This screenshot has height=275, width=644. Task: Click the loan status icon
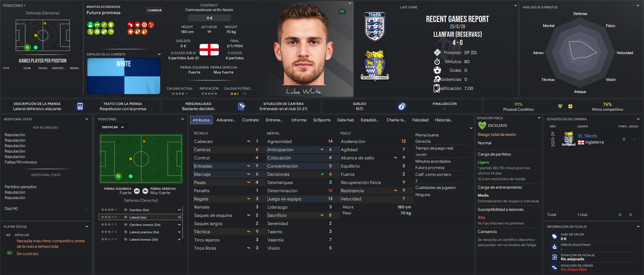[x=554, y=267]
